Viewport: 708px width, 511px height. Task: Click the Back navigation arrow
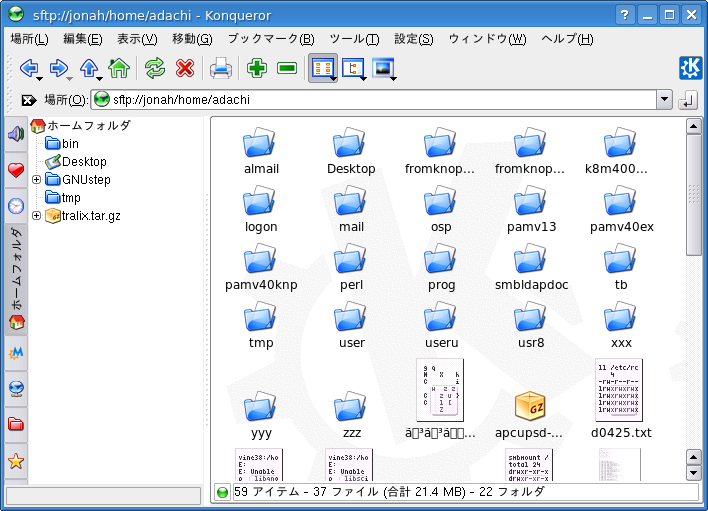pyautogui.click(x=28, y=68)
